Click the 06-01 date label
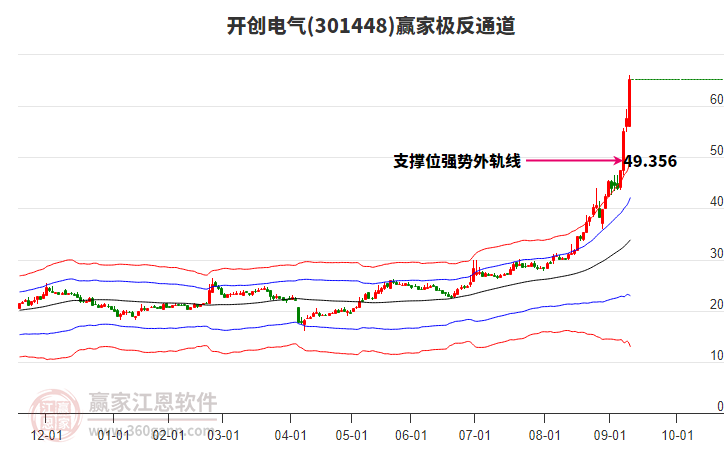The width and height of the screenshot is (726, 450). (x=411, y=435)
